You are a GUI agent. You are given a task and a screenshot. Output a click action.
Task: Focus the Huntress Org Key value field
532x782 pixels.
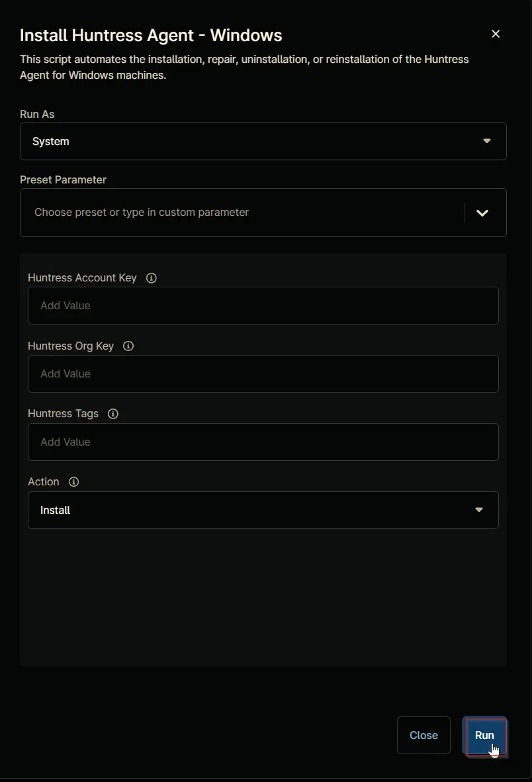pos(263,373)
